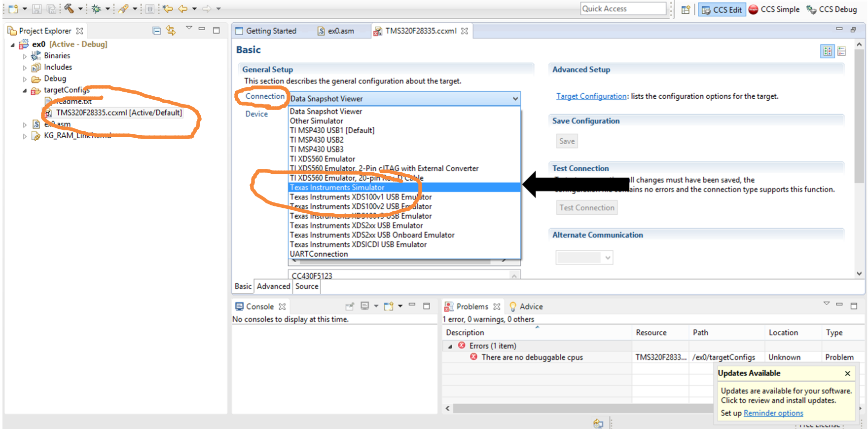Image resolution: width=868 pixels, height=429 pixels.
Task: Click in the Quick Access field
Action: [623, 9]
